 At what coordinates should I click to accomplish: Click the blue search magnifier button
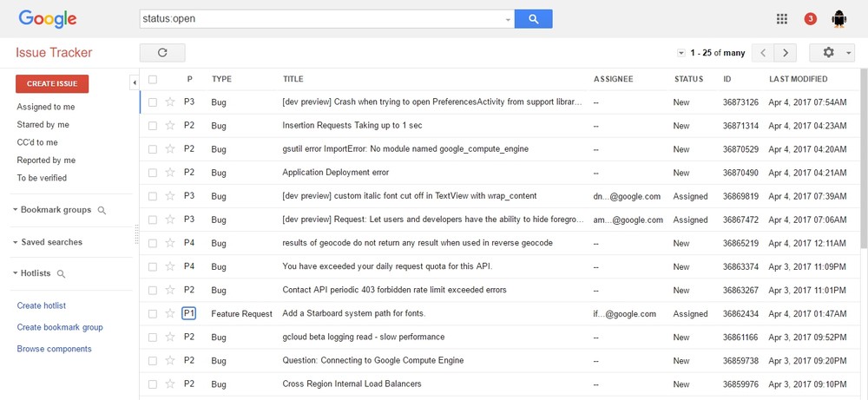[533, 19]
